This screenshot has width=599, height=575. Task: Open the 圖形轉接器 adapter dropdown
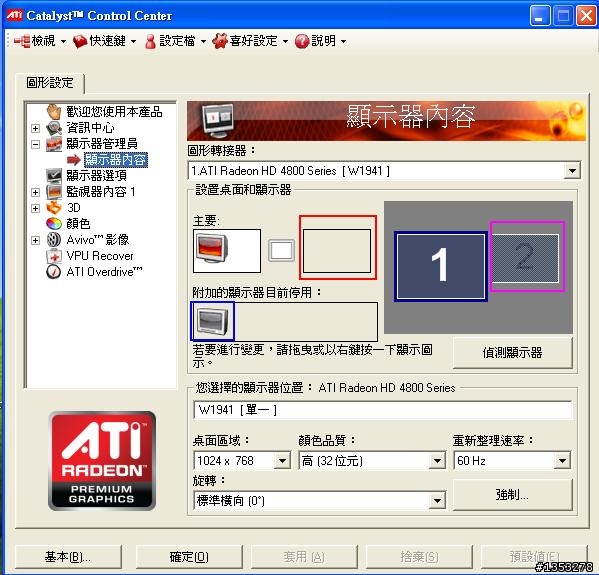(x=572, y=171)
